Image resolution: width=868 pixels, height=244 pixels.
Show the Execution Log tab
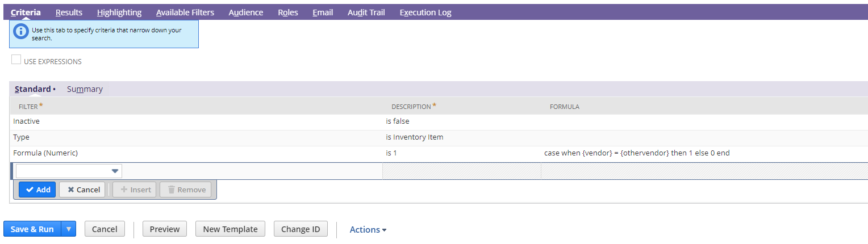pos(425,12)
